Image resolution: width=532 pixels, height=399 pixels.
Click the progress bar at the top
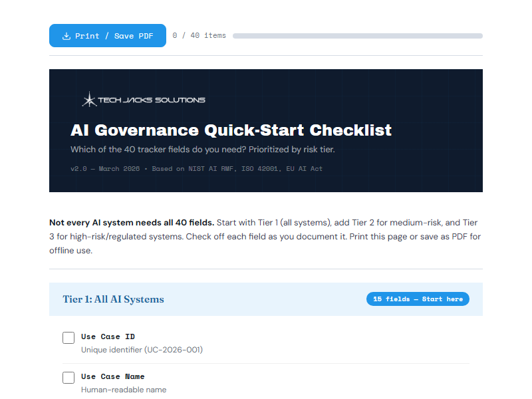360,36
